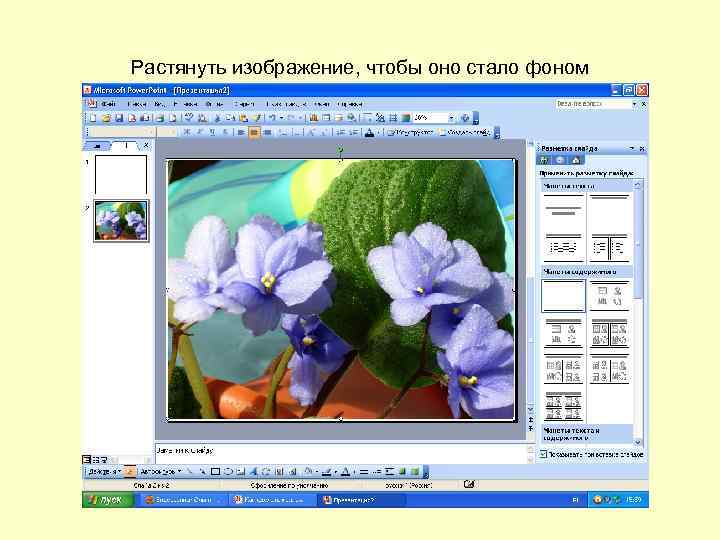Click the Конструктор design button
This screenshot has width=720, height=540.
tap(410, 132)
